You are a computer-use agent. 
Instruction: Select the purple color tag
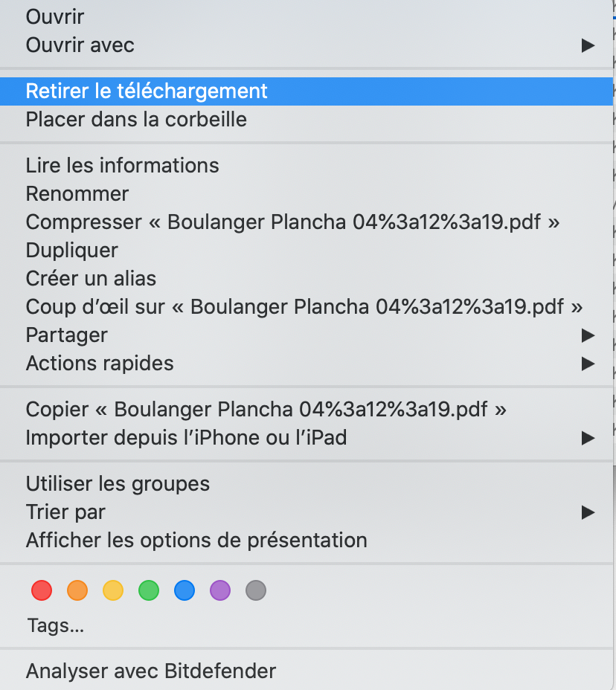click(220, 591)
